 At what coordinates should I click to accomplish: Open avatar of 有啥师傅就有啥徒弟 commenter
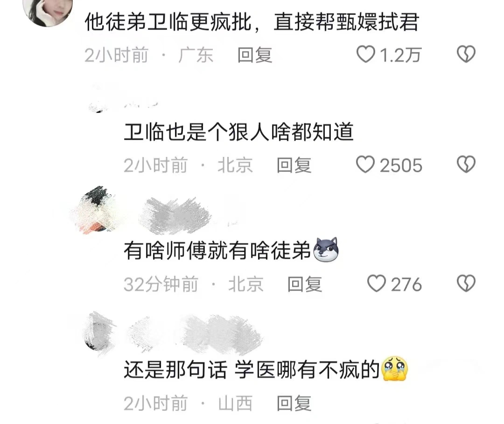[94, 209]
